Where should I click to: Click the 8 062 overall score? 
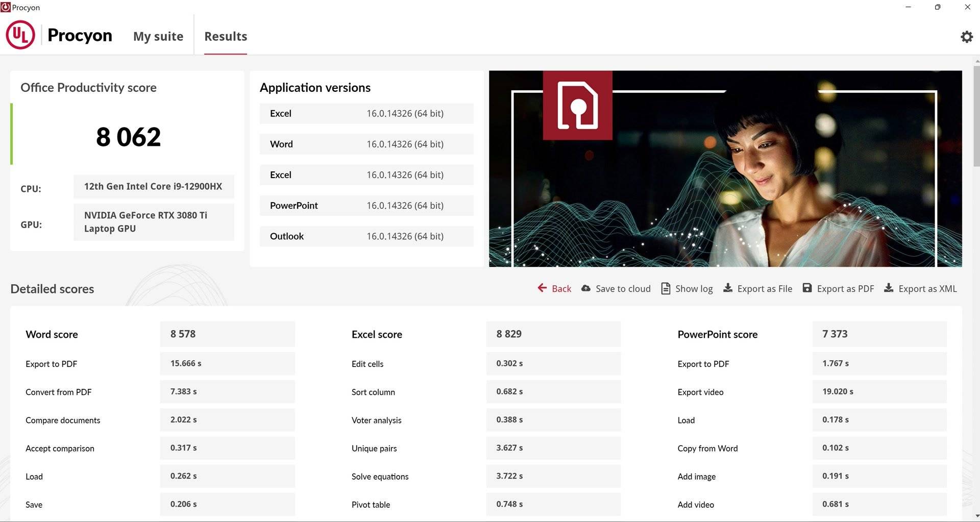tap(129, 137)
